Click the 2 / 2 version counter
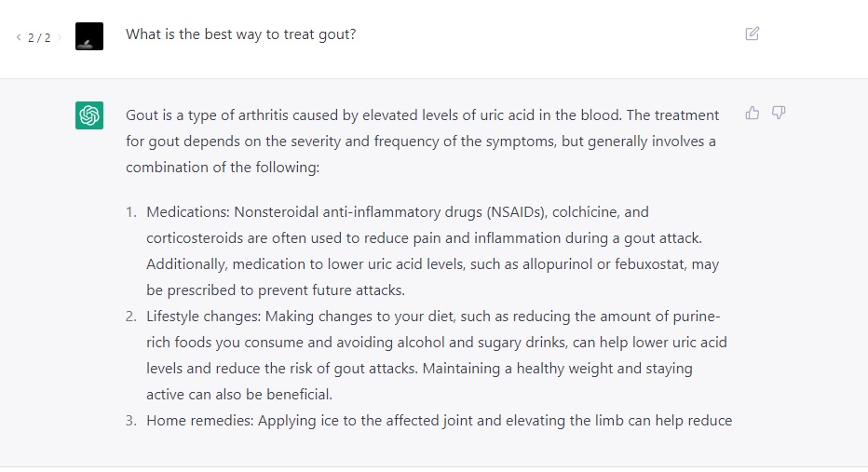 pyautogui.click(x=39, y=38)
